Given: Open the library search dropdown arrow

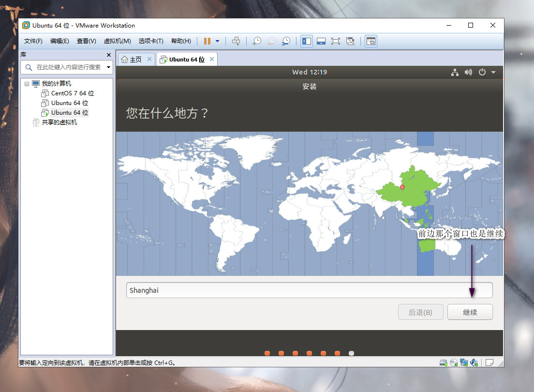Looking at the screenshot, I should 109,67.
